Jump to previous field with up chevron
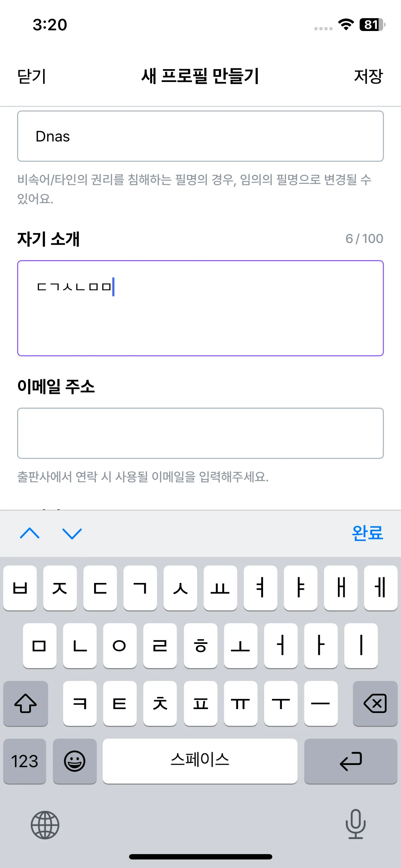 pos(30,533)
